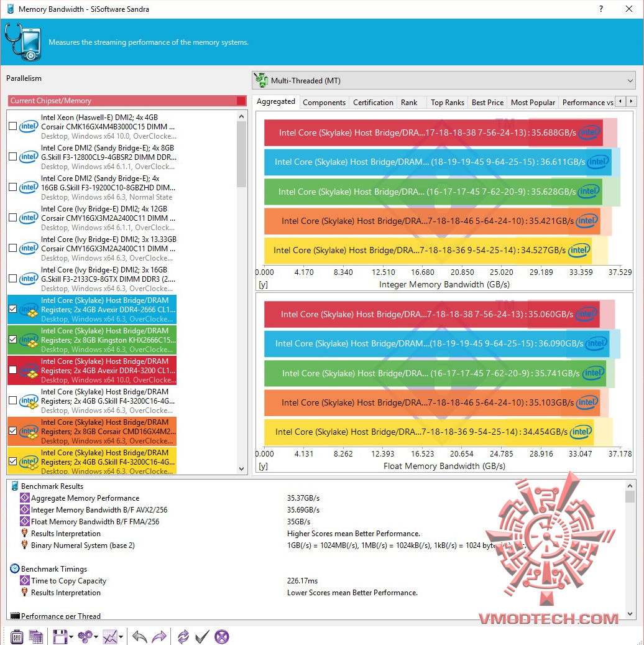Click the Intel logo on the blue 36.611GB/s bar
The image size is (644, 645).
pyautogui.click(x=598, y=162)
